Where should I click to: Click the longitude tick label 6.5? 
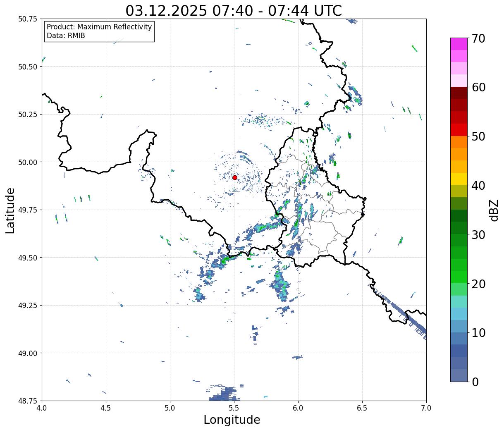[x=362, y=408]
